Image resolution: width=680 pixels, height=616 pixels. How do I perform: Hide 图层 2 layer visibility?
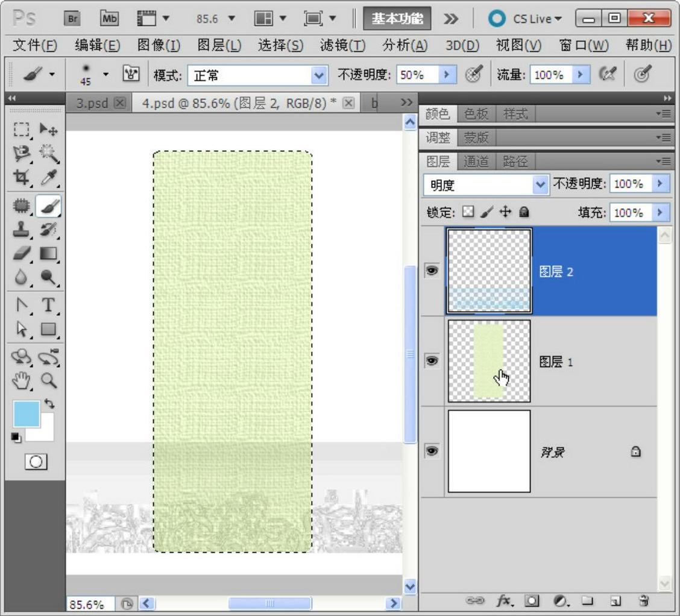coord(432,271)
